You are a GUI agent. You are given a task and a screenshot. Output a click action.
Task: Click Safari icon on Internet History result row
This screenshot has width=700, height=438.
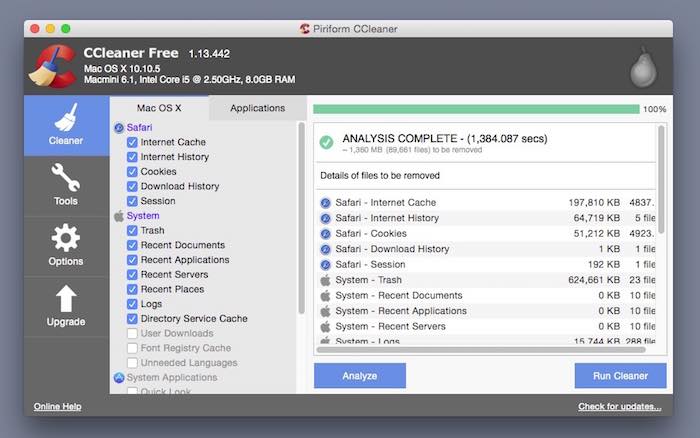(x=325, y=218)
